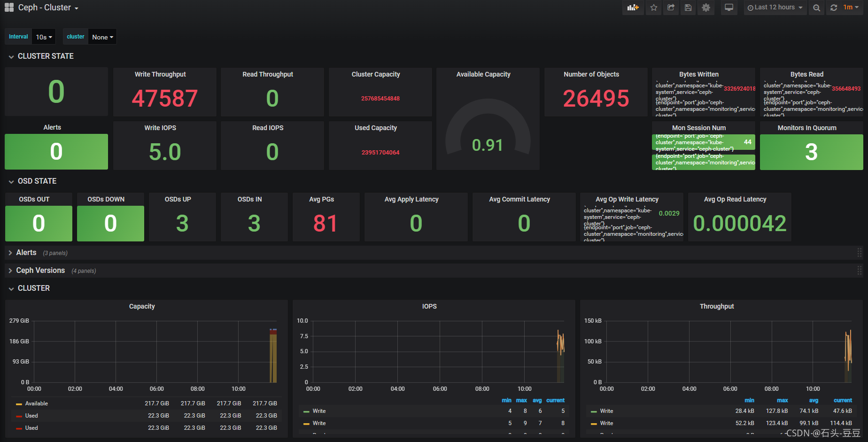Sort IOPS legend by max column
The image size is (868, 442).
tap(521, 400)
